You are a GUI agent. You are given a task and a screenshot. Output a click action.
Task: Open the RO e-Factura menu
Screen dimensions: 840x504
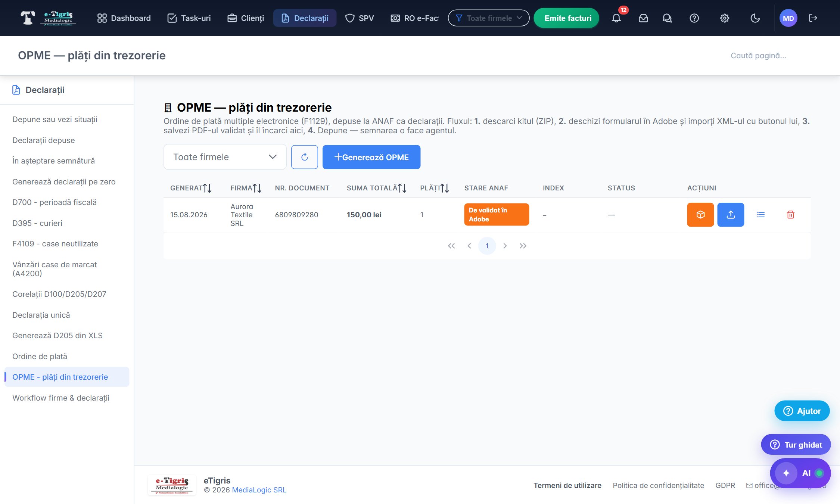[x=414, y=18]
